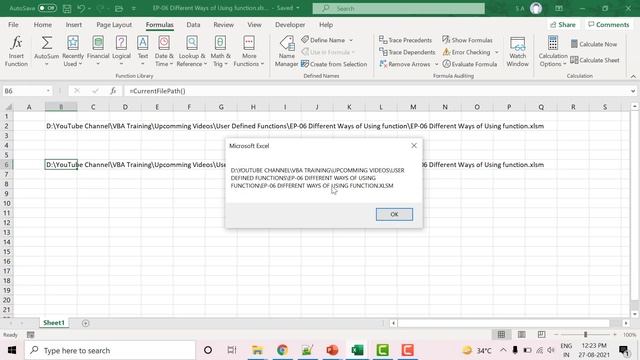Close the Microsoft Excel message box
The height and width of the screenshot is (360, 640).
[414, 146]
